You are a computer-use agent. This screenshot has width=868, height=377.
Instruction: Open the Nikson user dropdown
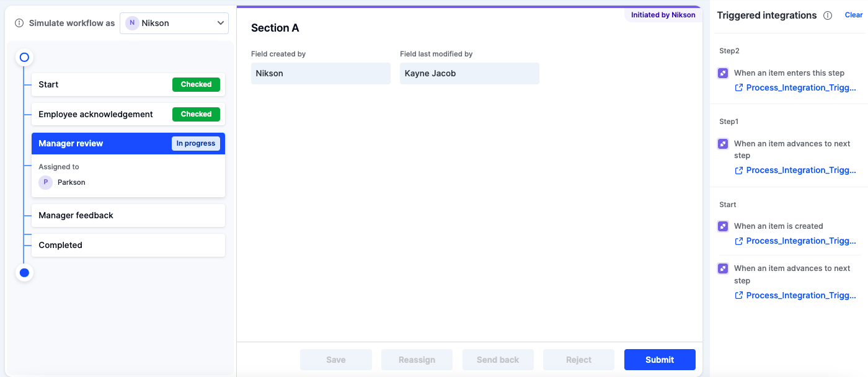click(174, 23)
